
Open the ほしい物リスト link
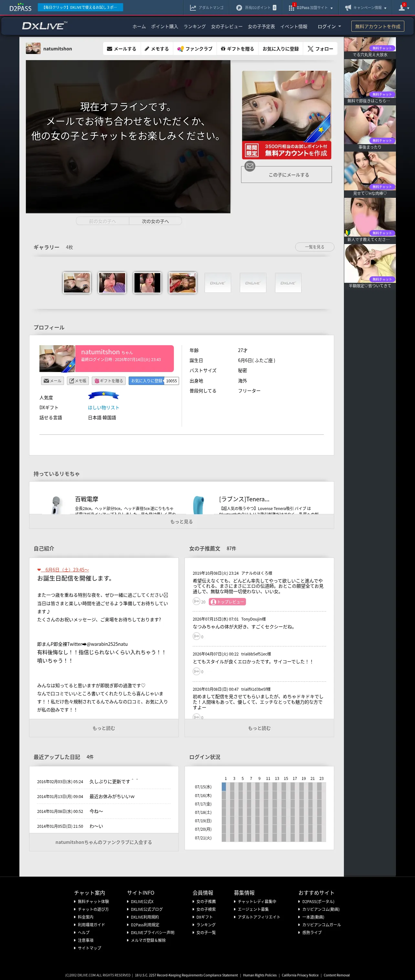[x=103, y=408]
